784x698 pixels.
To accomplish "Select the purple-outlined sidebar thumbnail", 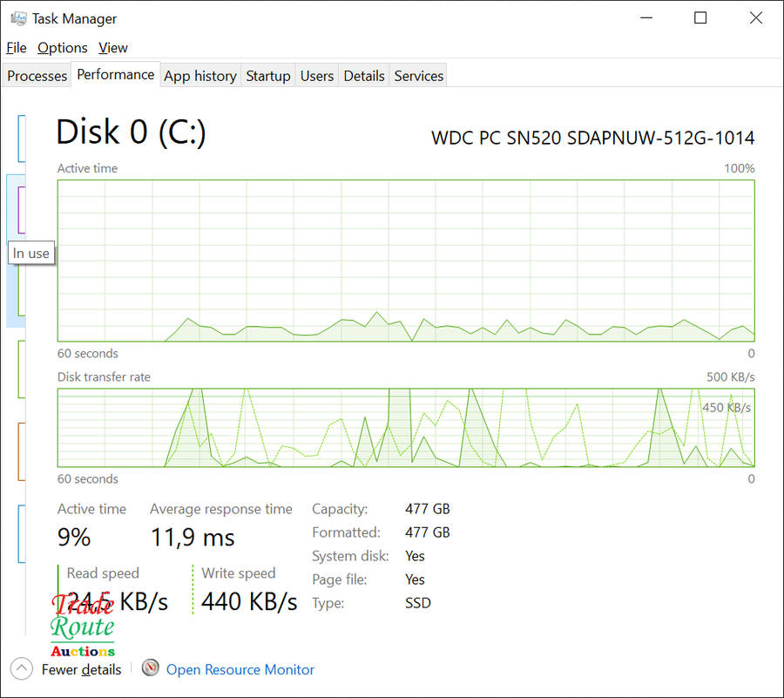I will pos(21,209).
